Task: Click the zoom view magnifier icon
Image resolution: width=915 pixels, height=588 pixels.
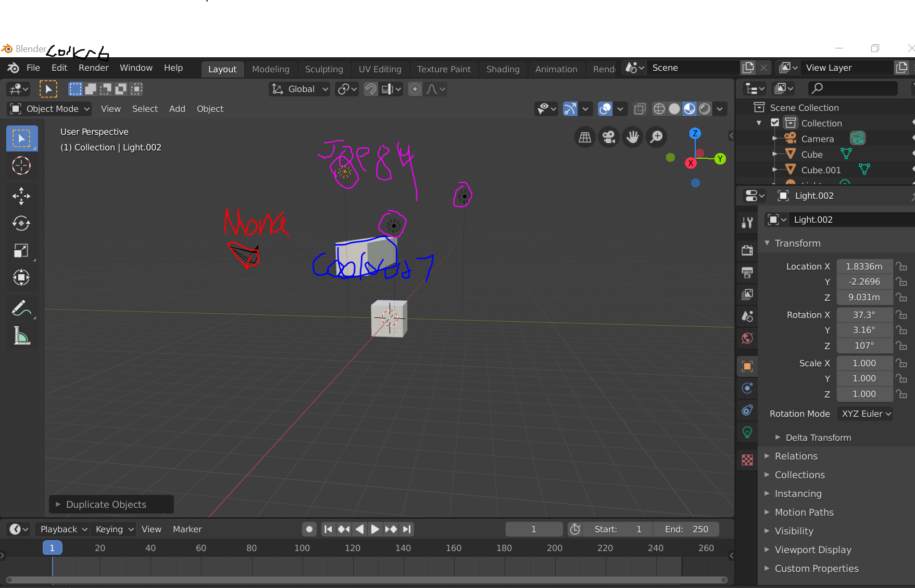Action: (657, 137)
